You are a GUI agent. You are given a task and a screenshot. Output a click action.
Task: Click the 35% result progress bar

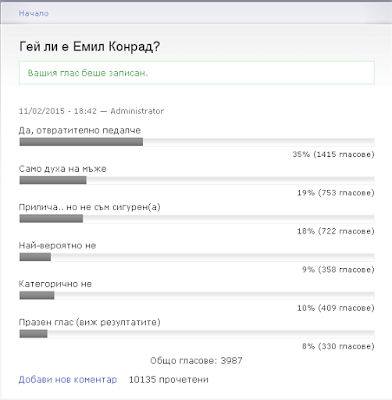tap(197, 142)
